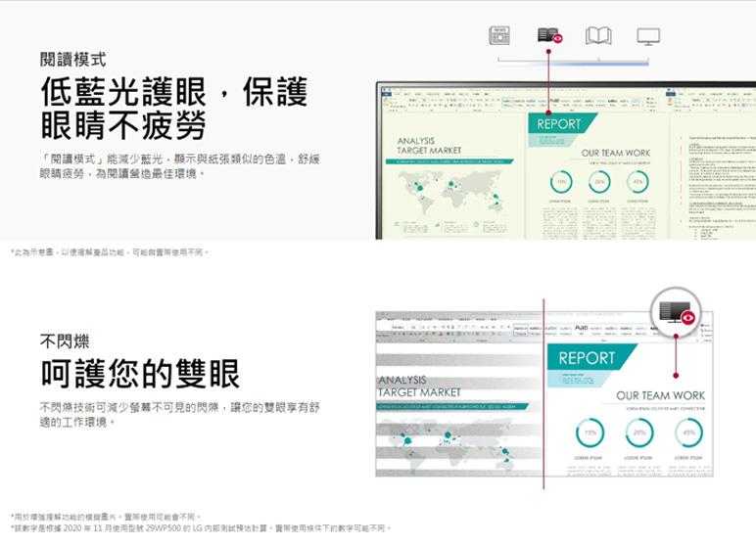The width and height of the screenshot is (756, 546).
Task: Select the newspaper mode icon at top
Action: 500,36
